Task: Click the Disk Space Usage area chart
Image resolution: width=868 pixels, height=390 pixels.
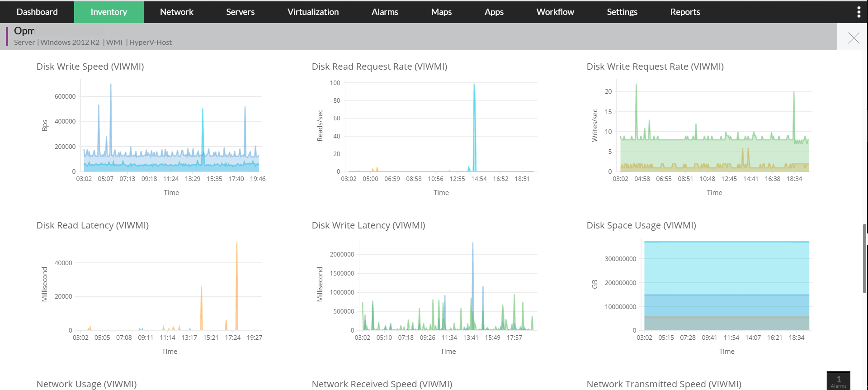Action: tap(726, 286)
